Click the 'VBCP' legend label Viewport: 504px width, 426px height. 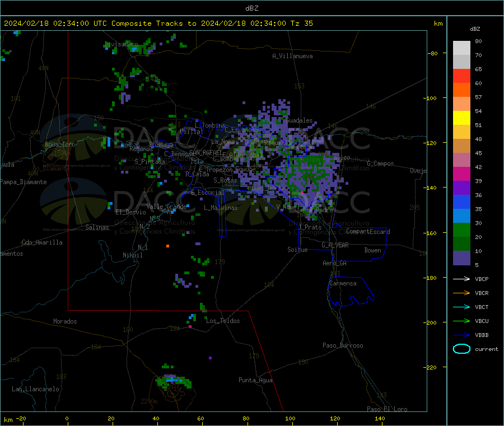pos(482,279)
